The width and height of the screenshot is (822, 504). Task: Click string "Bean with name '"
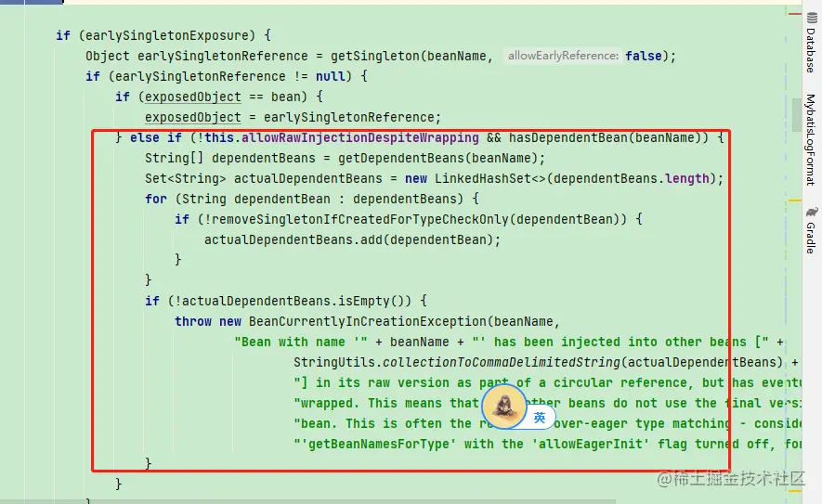coord(301,342)
